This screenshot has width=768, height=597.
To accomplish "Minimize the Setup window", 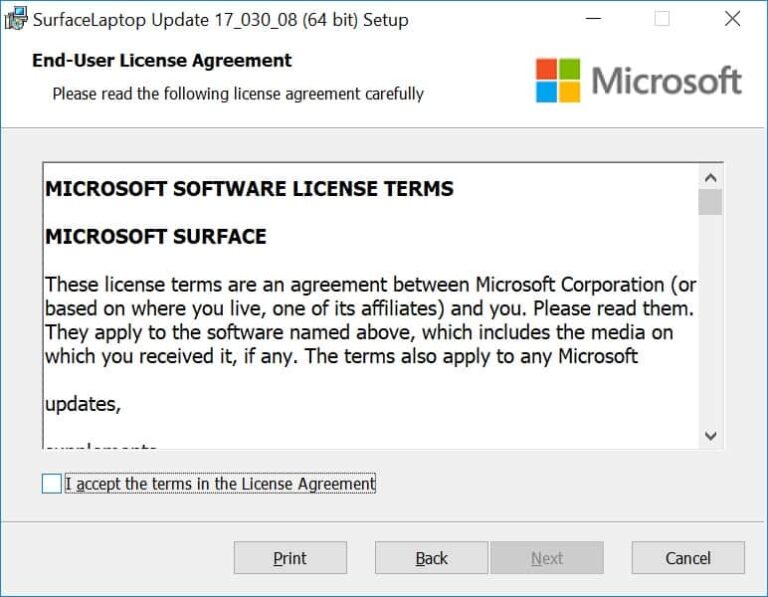I will point(591,19).
